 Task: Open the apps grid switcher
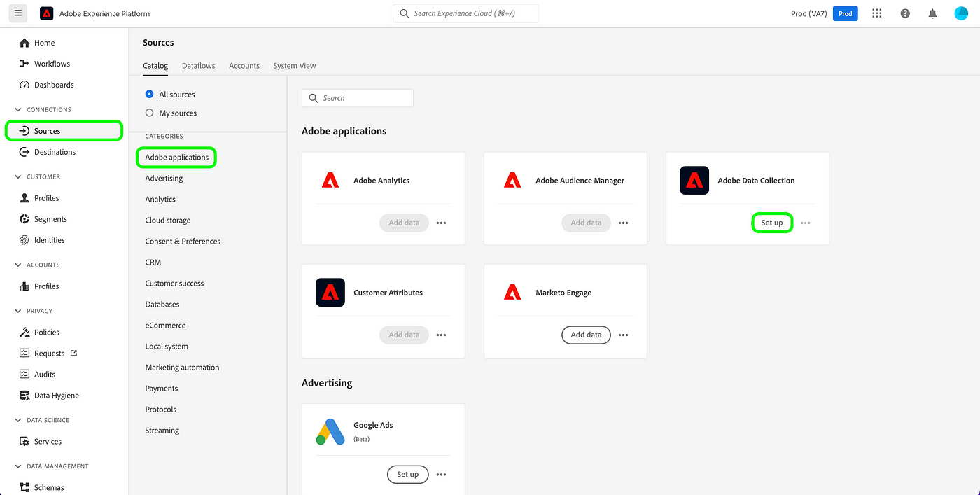pyautogui.click(x=876, y=13)
